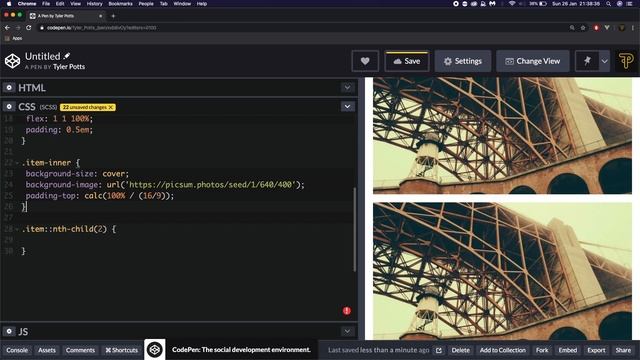Pin the pen with the pin icon
Screen dimensions: 640x360
pyautogui.click(x=587, y=61)
